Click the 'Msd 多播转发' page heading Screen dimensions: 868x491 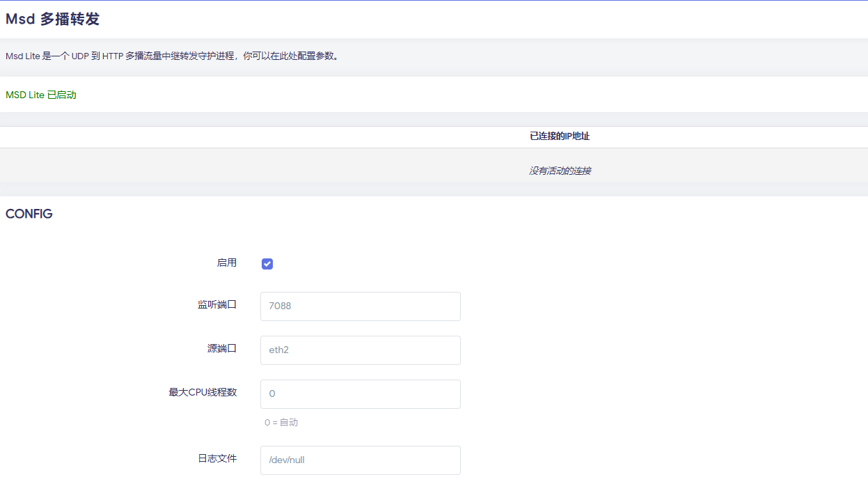52,20
